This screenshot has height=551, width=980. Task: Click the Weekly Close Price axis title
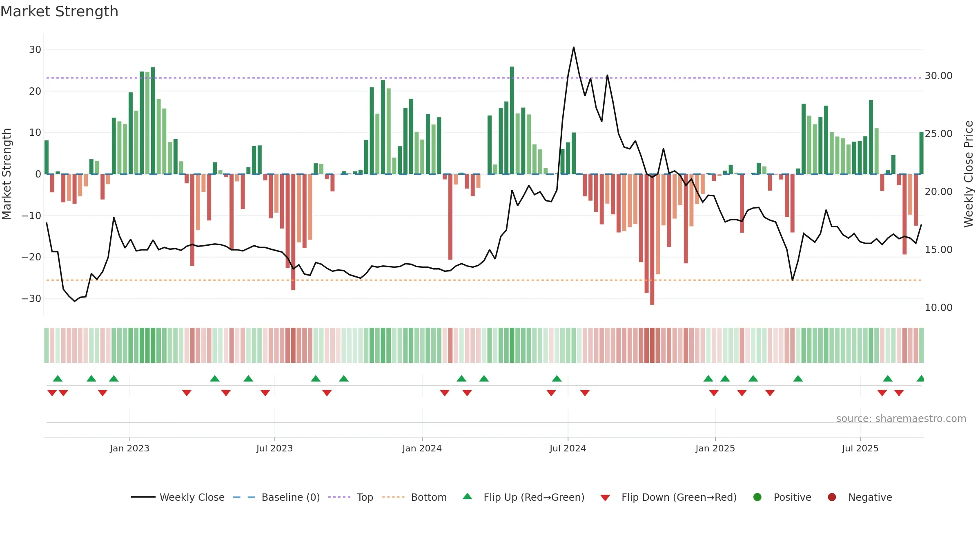pyautogui.click(x=969, y=174)
